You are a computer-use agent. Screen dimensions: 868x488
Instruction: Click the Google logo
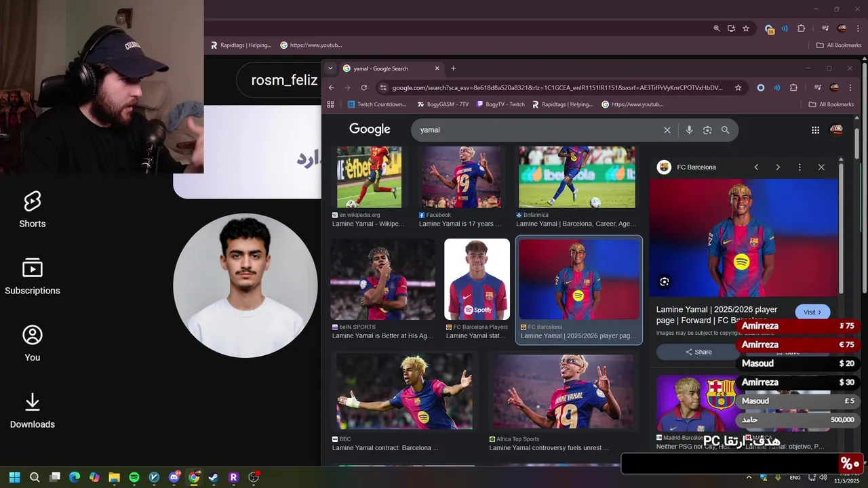point(370,129)
